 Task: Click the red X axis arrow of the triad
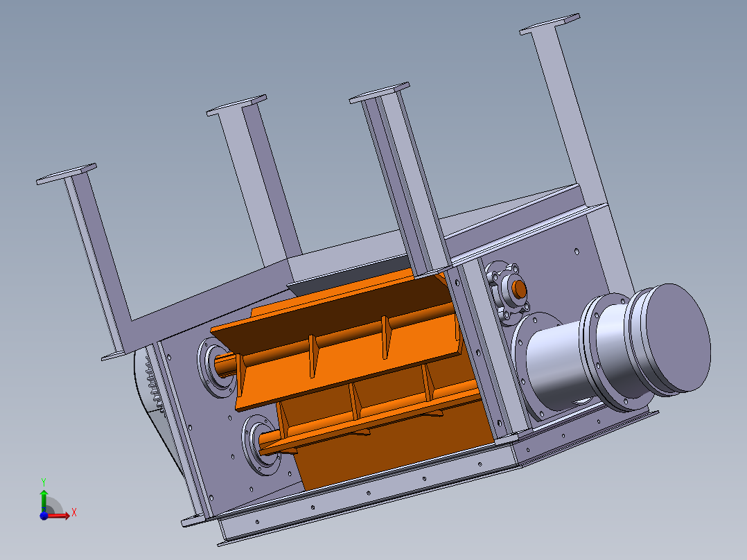[x=58, y=516]
